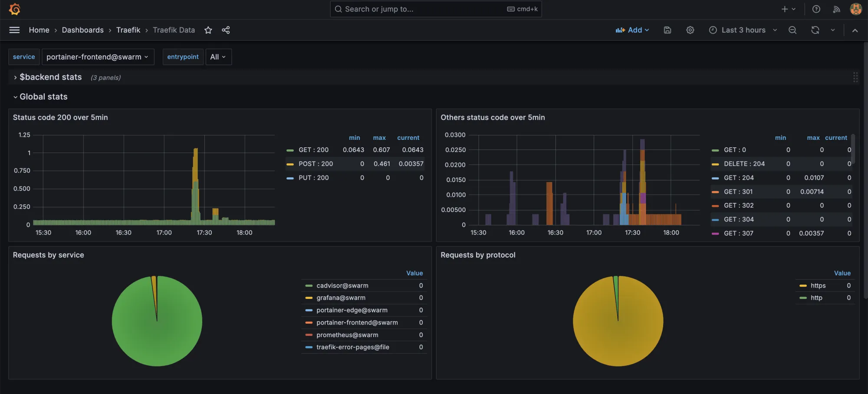Sort Others status legend by min column
The image size is (868, 394).
tap(780, 138)
